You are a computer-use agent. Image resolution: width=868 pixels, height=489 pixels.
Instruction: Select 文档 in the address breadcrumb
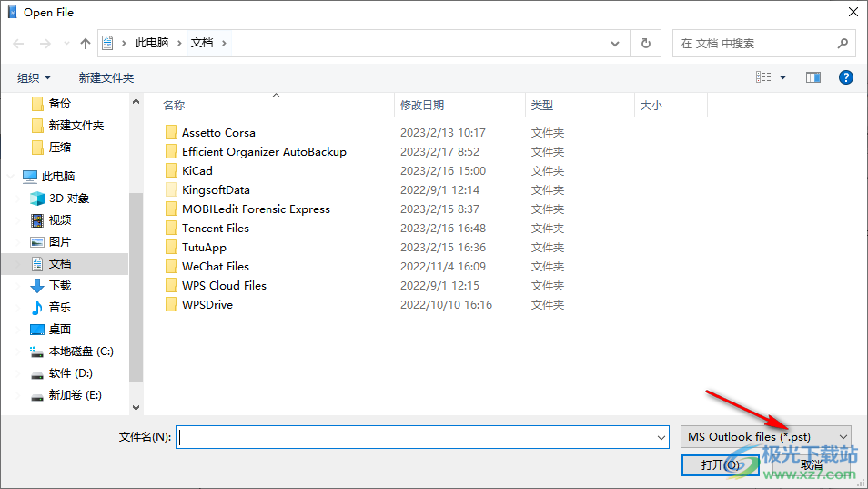pyautogui.click(x=202, y=43)
